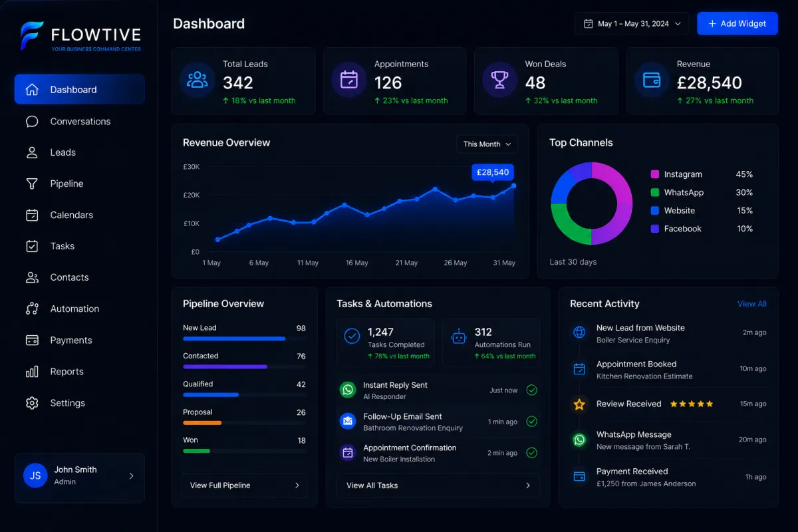This screenshot has height=532, width=798.
Task: Click the Won Deals trophy icon
Action: (499, 80)
